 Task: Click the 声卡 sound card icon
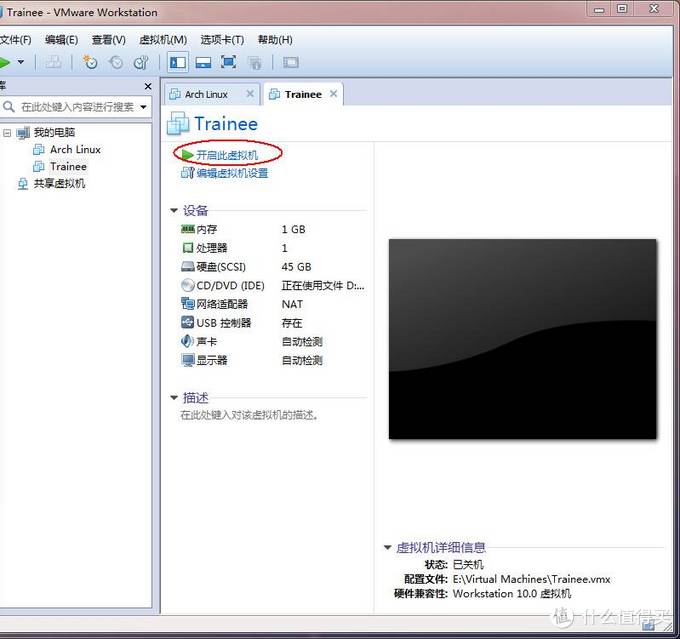click(x=187, y=341)
